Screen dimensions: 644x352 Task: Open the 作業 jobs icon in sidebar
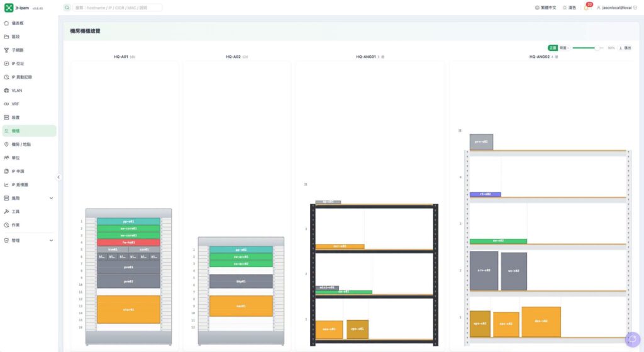(x=6, y=225)
